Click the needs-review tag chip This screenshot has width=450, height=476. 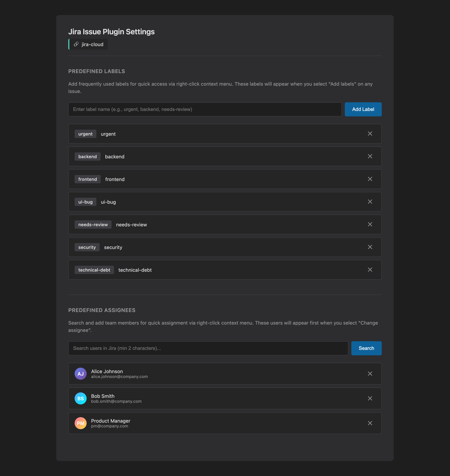pos(93,225)
